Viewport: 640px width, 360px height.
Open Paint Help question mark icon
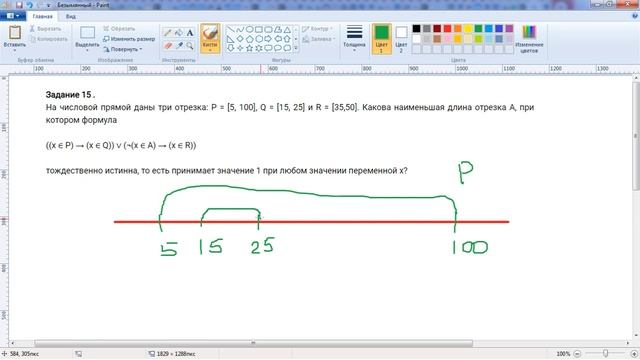coord(635,16)
